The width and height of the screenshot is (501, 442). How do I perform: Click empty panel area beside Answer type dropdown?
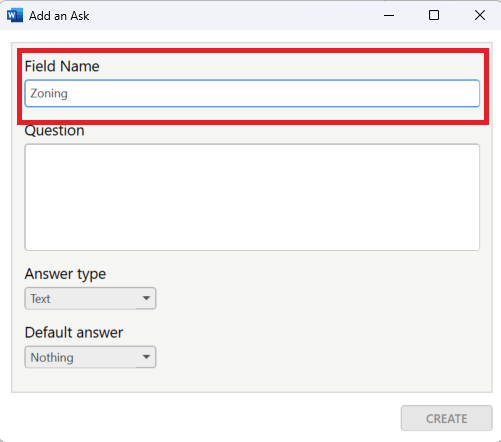click(317, 298)
